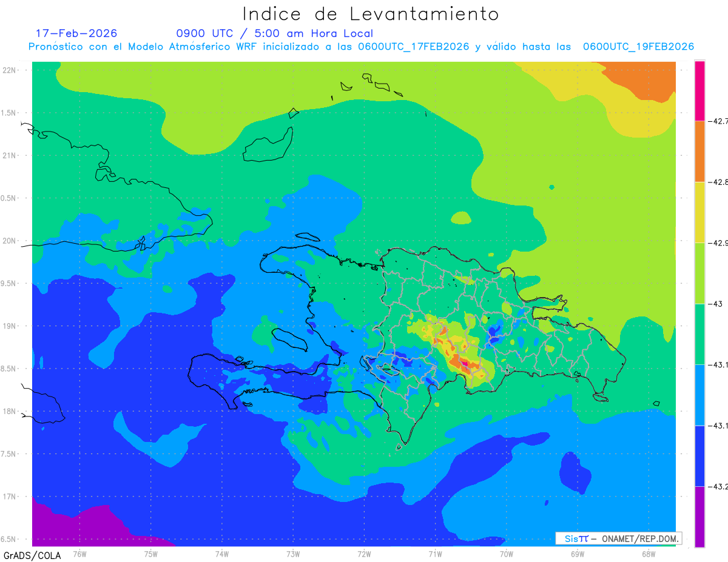This screenshot has height=562, width=728.
Task: Click the "18N" latitude label
Action: click(10, 411)
